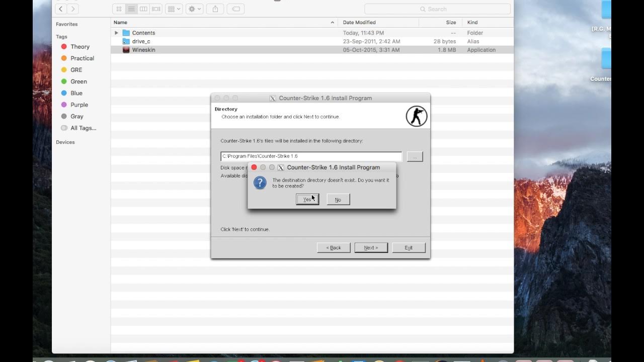644x362 pixels.
Task: Navigate back in Finder window
Action: click(61, 9)
